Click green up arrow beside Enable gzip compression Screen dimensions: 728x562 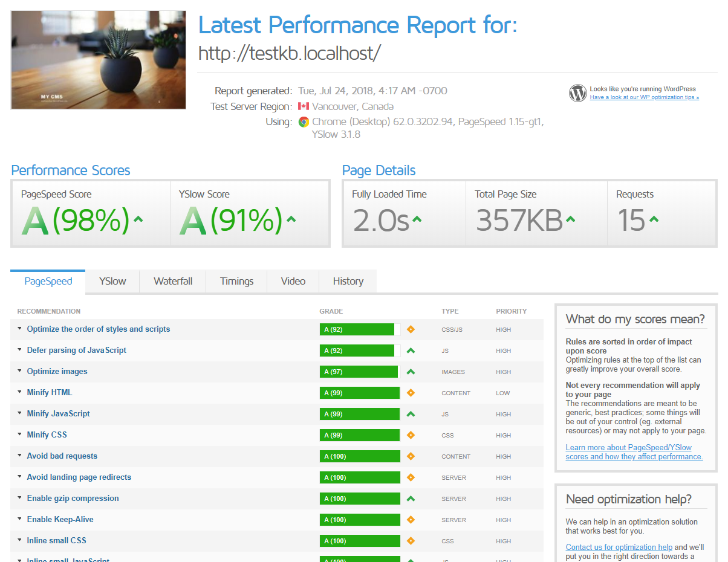coord(411,499)
